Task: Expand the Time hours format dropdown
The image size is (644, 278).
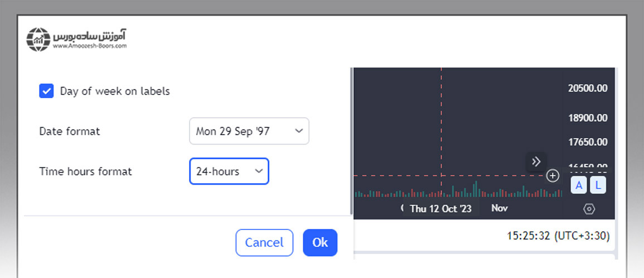Action: 229,171
